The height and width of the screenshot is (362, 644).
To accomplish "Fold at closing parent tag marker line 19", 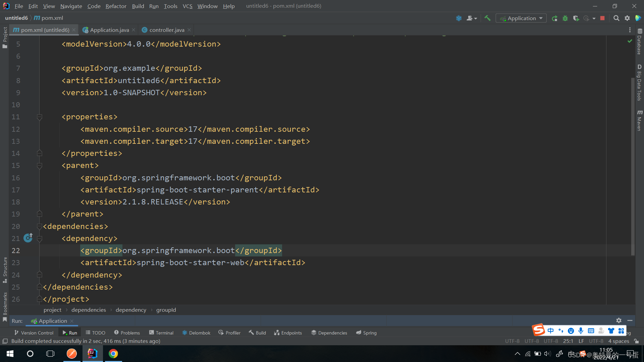I will tap(39, 214).
